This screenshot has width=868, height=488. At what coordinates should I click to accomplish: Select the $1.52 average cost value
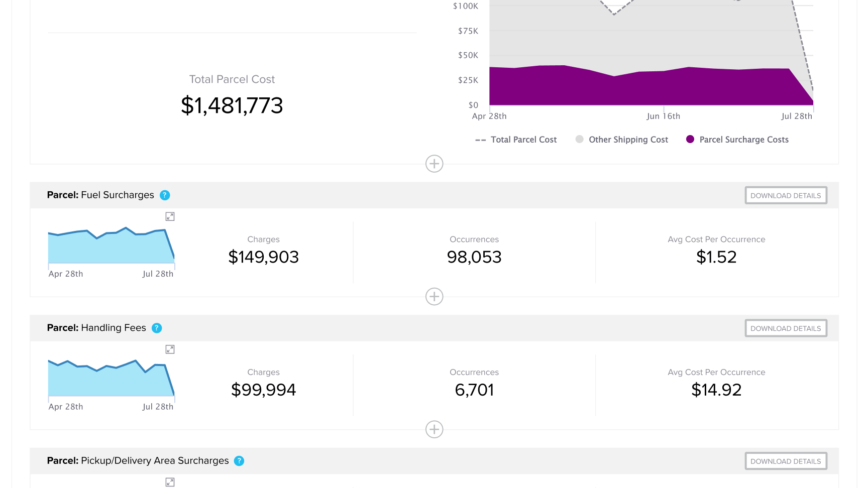716,257
